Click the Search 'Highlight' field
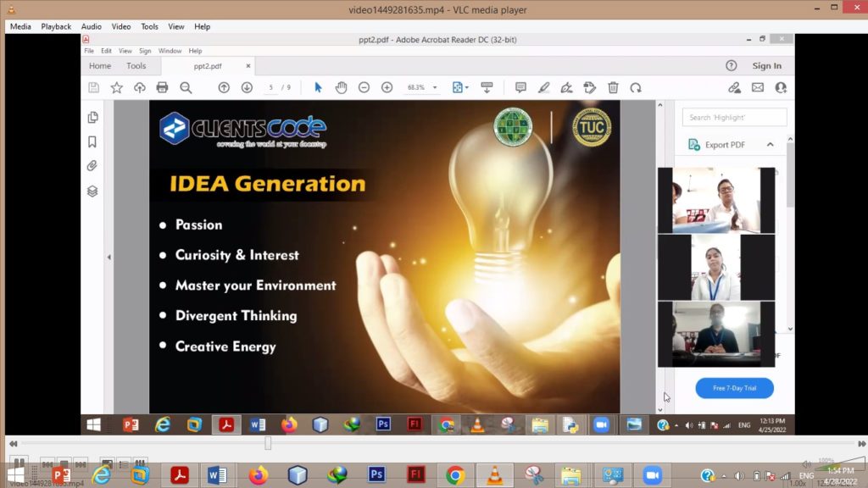The width and height of the screenshot is (868, 488). point(735,118)
